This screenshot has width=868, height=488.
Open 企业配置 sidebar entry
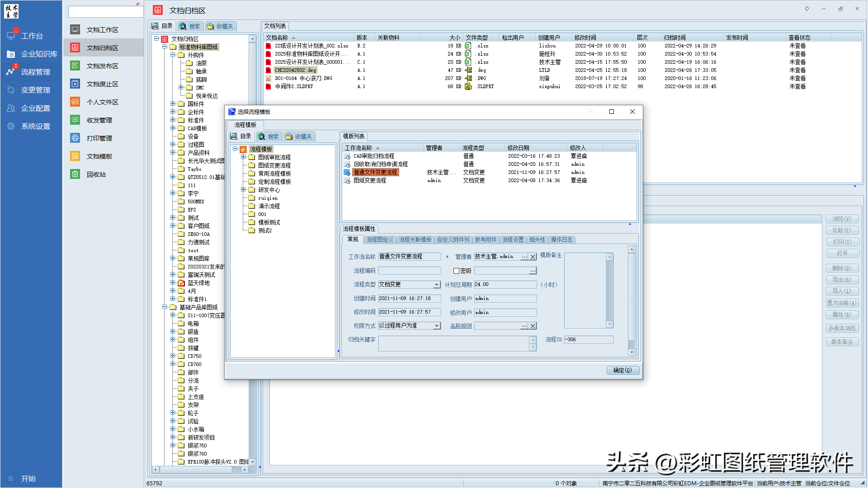click(x=28, y=108)
